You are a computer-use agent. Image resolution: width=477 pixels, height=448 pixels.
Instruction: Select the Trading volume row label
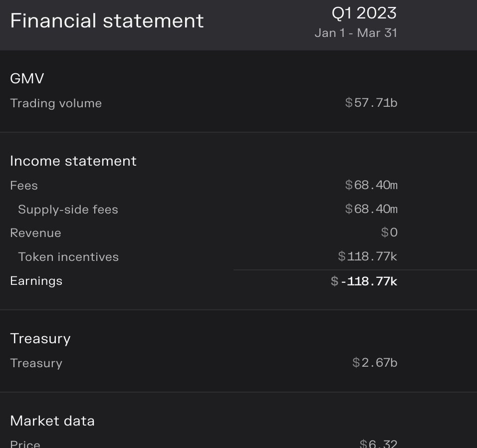56,103
